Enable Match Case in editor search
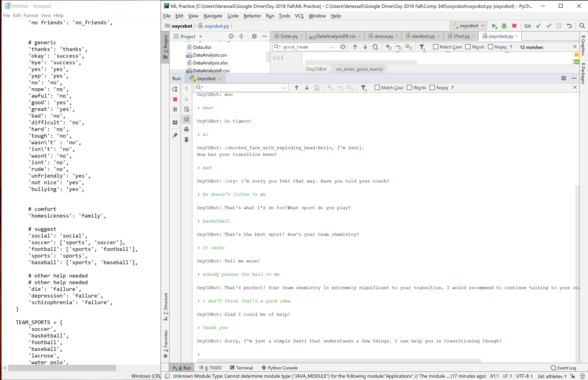Viewport: 588px width, 380px height. click(436, 47)
